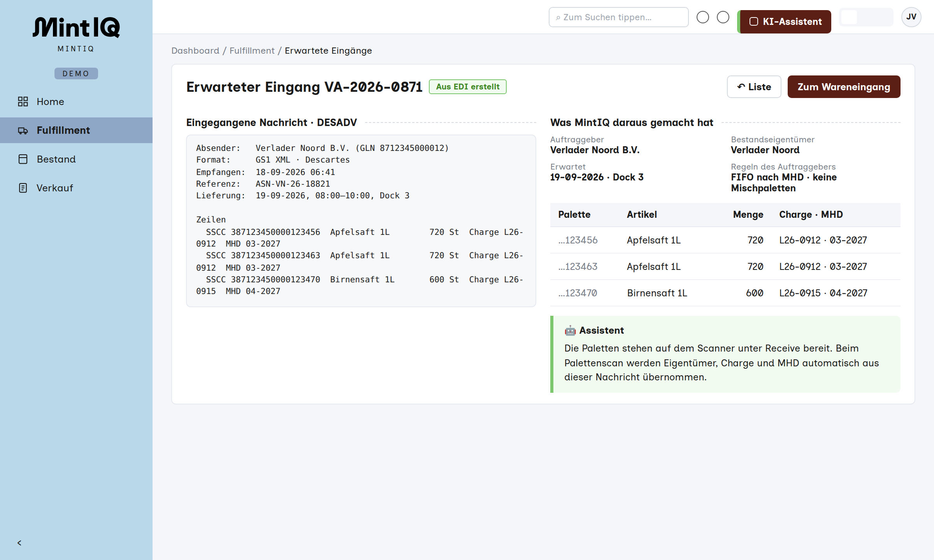Select Verkauf in the sidebar menu
The image size is (934, 560).
76,188
